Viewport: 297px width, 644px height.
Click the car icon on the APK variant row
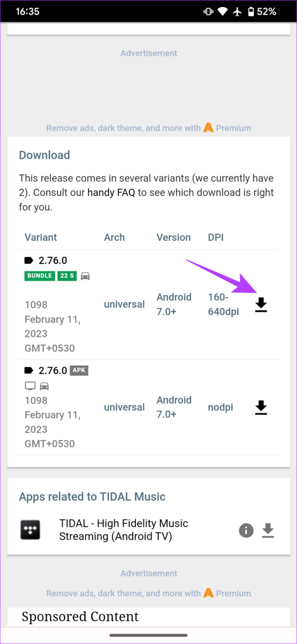(x=44, y=385)
